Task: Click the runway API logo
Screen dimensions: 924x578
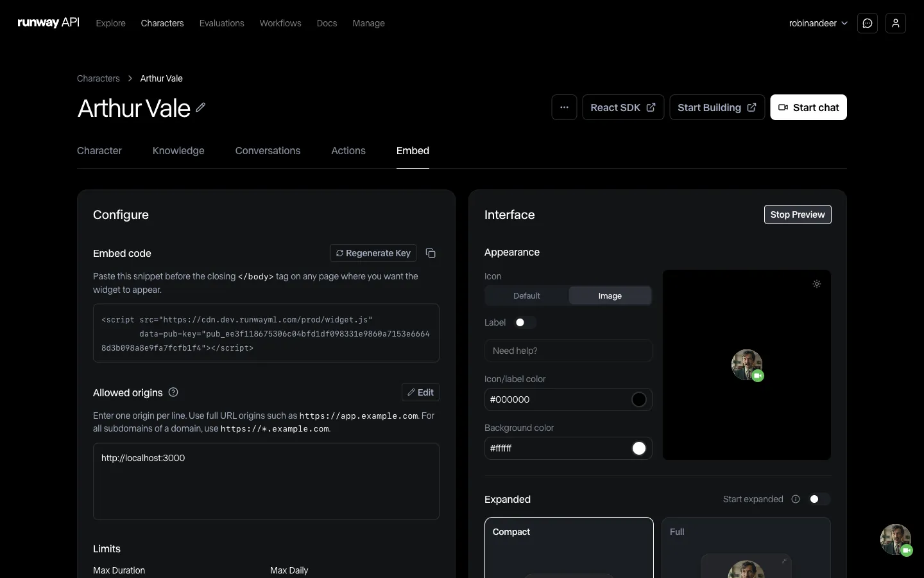Action: coord(49,23)
